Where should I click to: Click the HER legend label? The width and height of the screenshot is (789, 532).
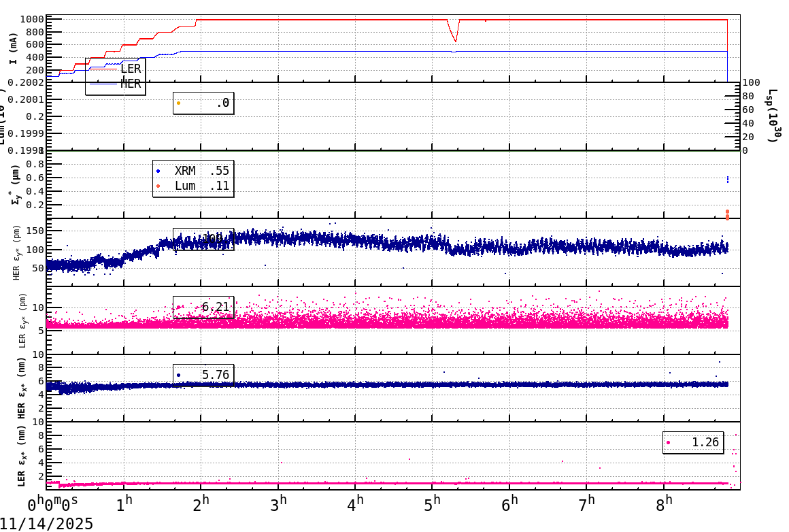[131, 84]
